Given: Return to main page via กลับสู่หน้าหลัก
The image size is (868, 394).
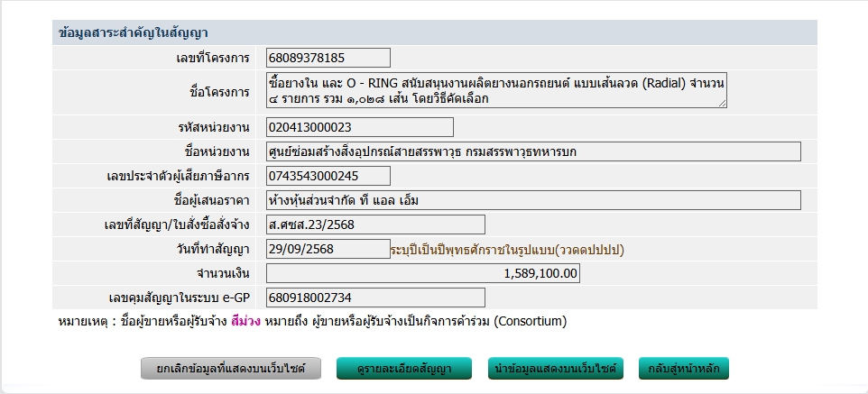Looking at the screenshot, I should click(x=683, y=368).
